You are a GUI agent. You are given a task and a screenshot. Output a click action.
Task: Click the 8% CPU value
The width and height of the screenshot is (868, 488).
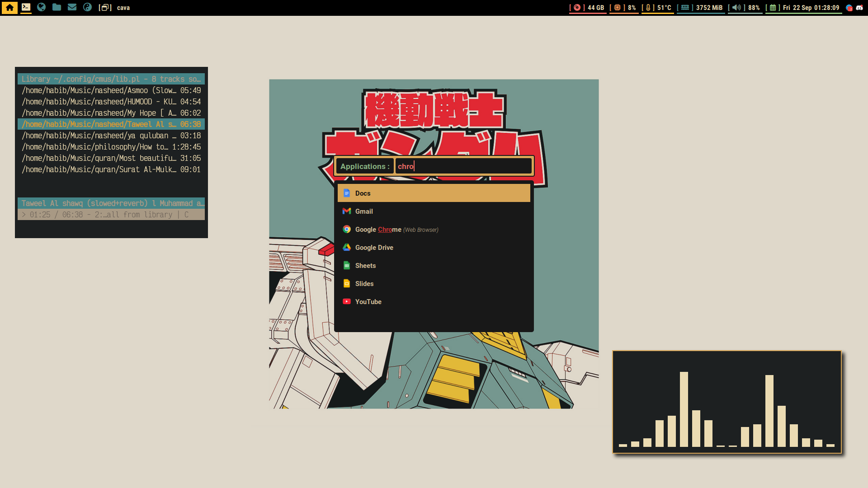[632, 8]
